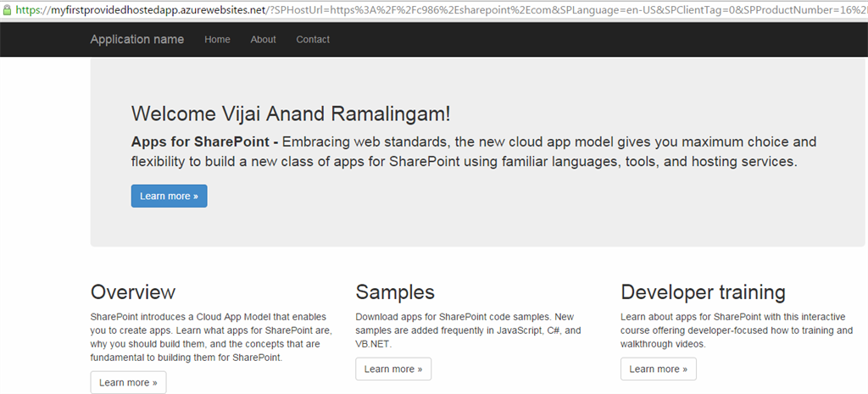Click Learn more under Overview

pos(128,382)
